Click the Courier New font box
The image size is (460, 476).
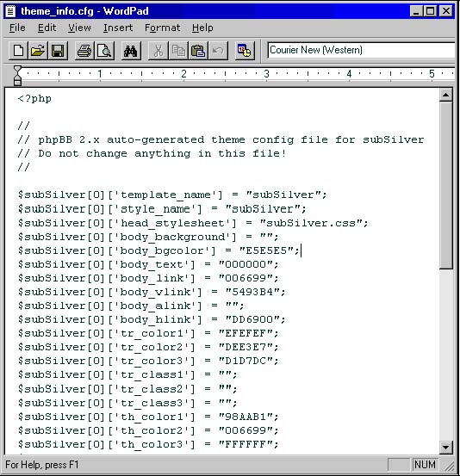(x=361, y=50)
